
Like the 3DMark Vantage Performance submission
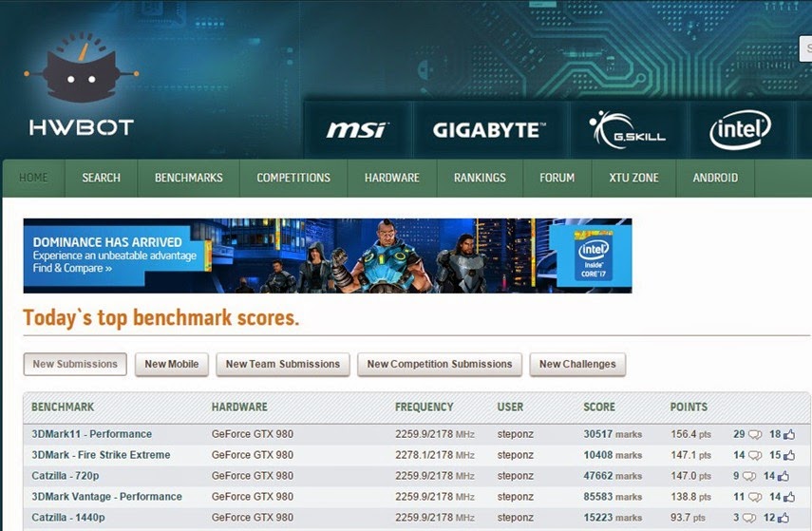click(788, 496)
